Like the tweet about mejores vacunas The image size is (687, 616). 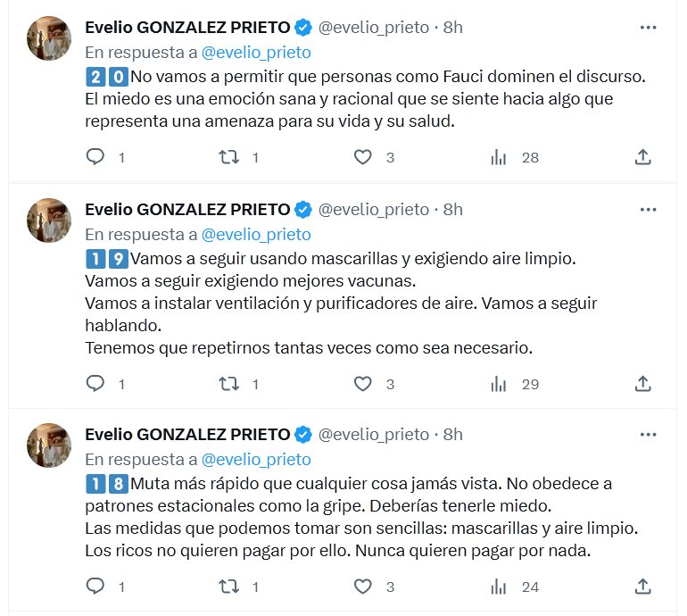pos(362,384)
